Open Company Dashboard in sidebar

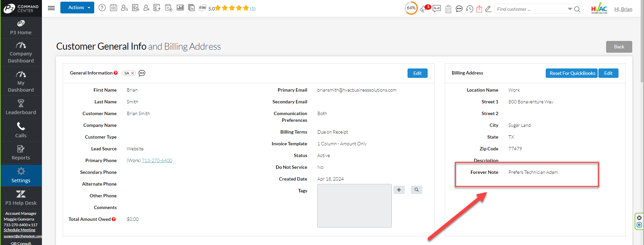pyautogui.click(x=21, y=53)
